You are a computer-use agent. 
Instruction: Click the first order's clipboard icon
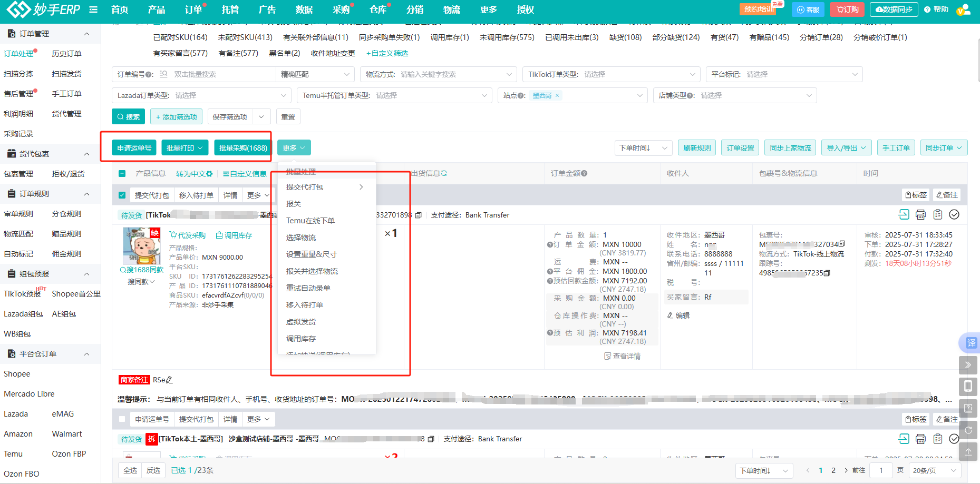pyautogui.click(x=937, y=214)
